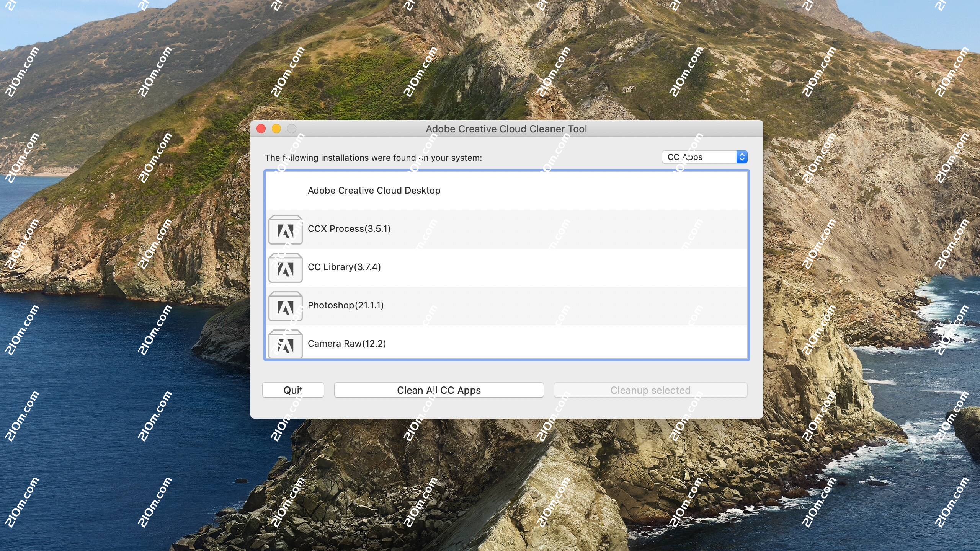Select the Adobe Creative Cloud Desktop row
980x551 pixels.
(x=507, y=191)
